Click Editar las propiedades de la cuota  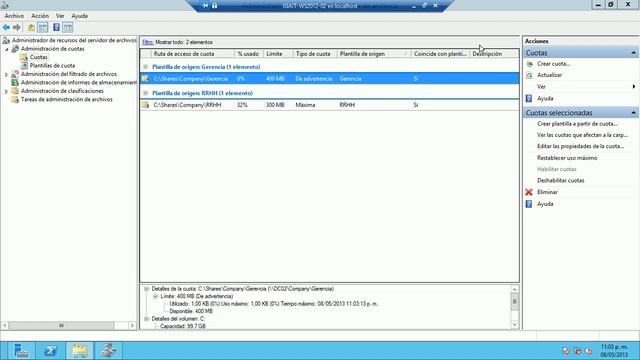tap(580, 146)
